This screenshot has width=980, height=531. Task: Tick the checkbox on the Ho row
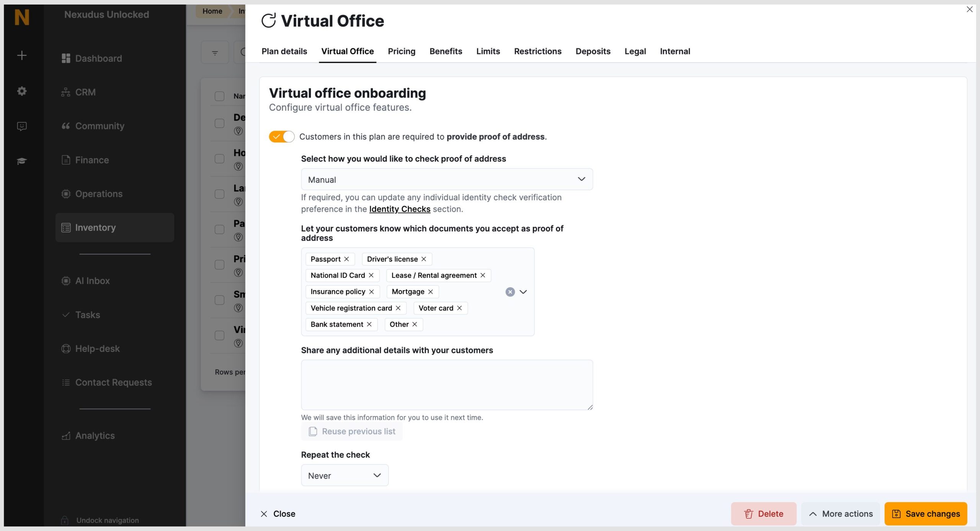point(219,158)
